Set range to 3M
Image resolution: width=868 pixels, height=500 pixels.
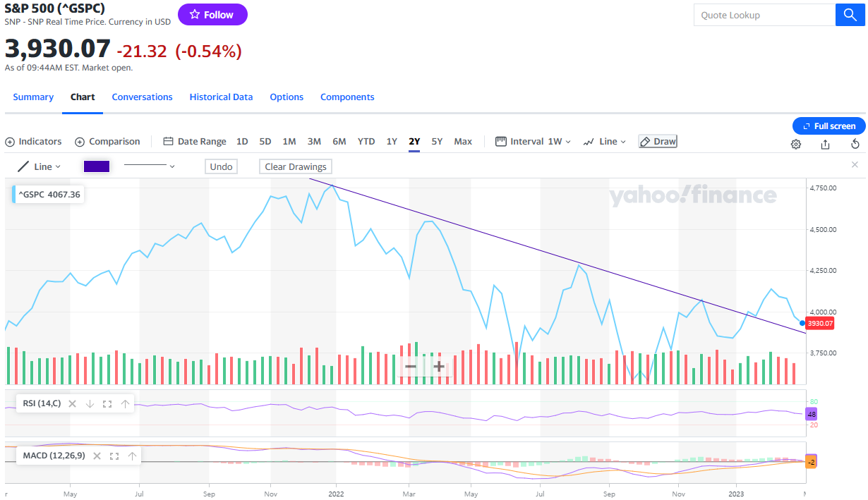tap(314, 141)
